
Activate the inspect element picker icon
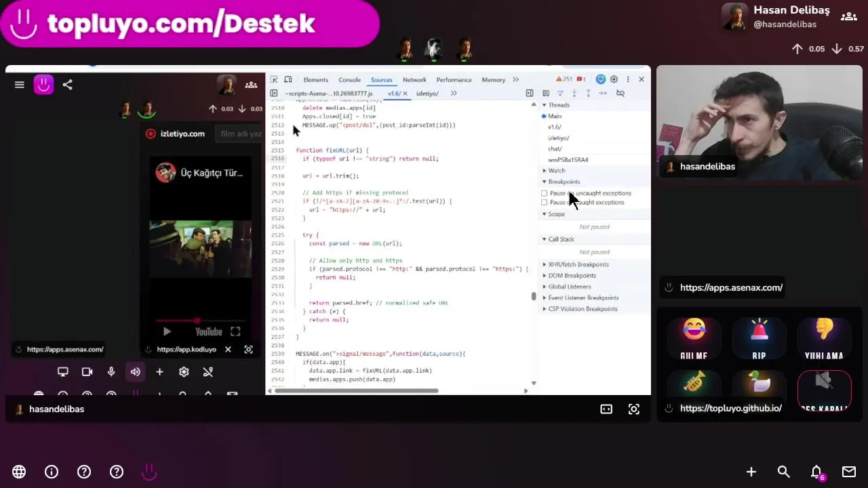pyautogui.click(x=274, y=80)
